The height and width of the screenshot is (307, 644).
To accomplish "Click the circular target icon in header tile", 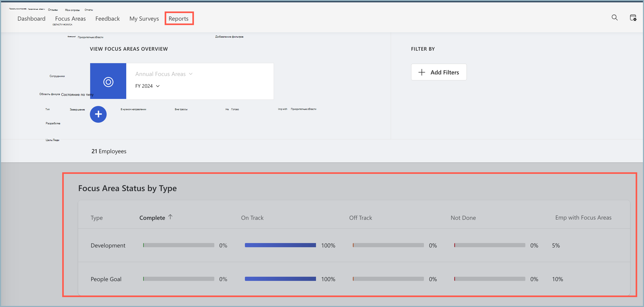I will click(109, 81).
